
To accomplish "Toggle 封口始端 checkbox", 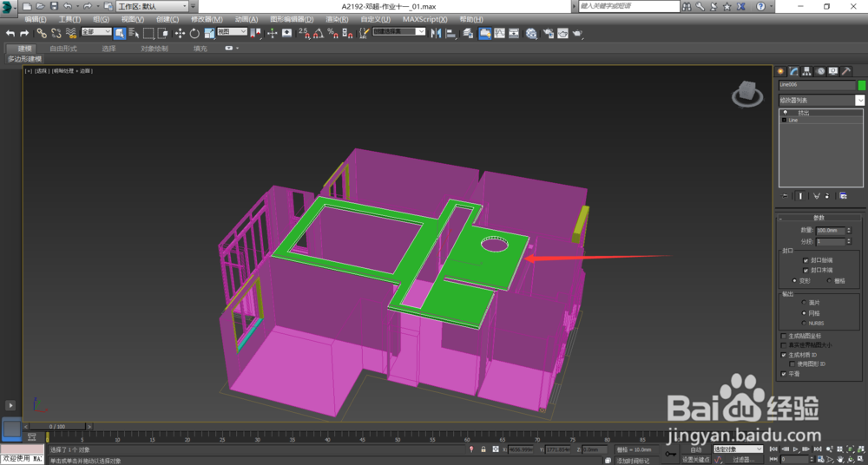I will coord(806,260).
